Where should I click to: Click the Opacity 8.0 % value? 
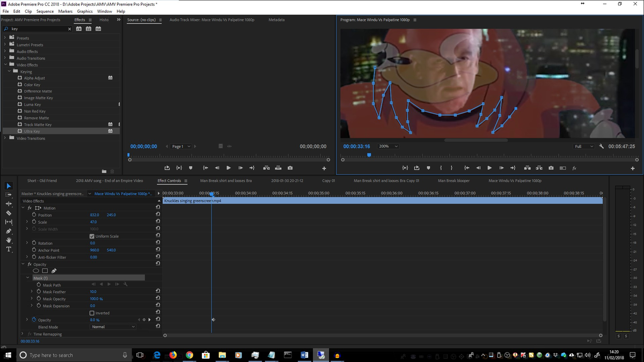point(94,320)
